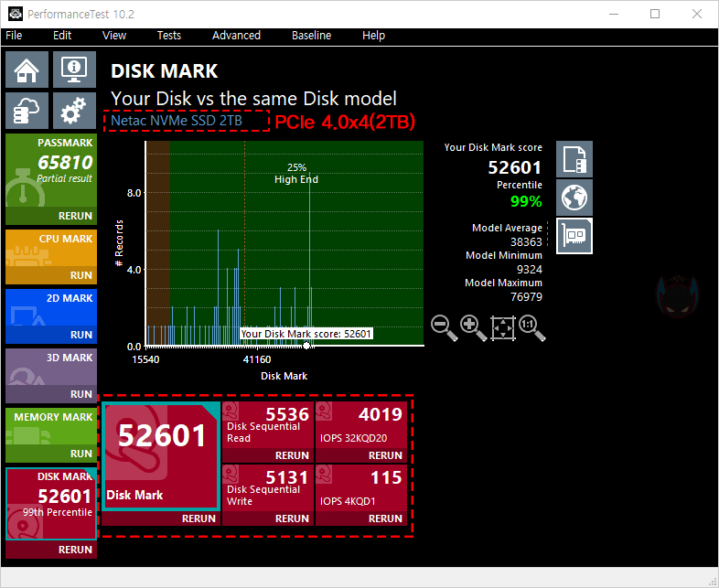Run the 2D Mark test
The height and width of the screenshot is (588, 719).
pos(51,335)
